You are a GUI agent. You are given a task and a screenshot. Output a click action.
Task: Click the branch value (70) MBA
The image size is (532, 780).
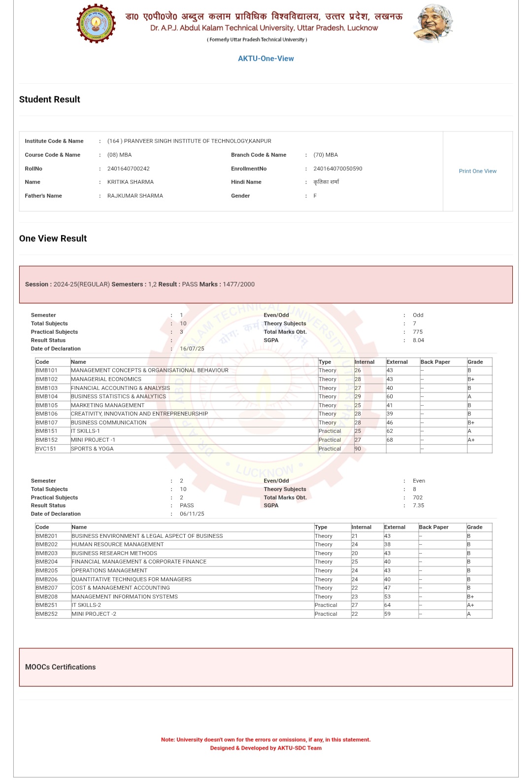pyautogui.click(x=326, y=155)
